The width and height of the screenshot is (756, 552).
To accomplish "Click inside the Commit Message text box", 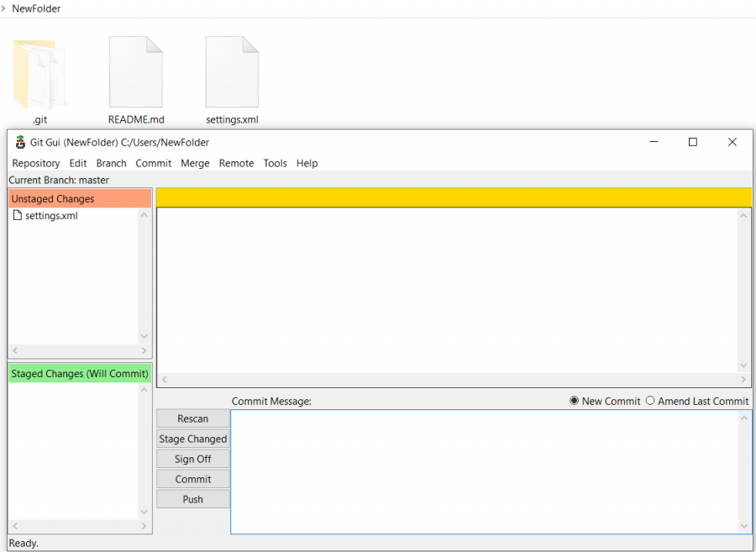I will [x=485, y=471].
